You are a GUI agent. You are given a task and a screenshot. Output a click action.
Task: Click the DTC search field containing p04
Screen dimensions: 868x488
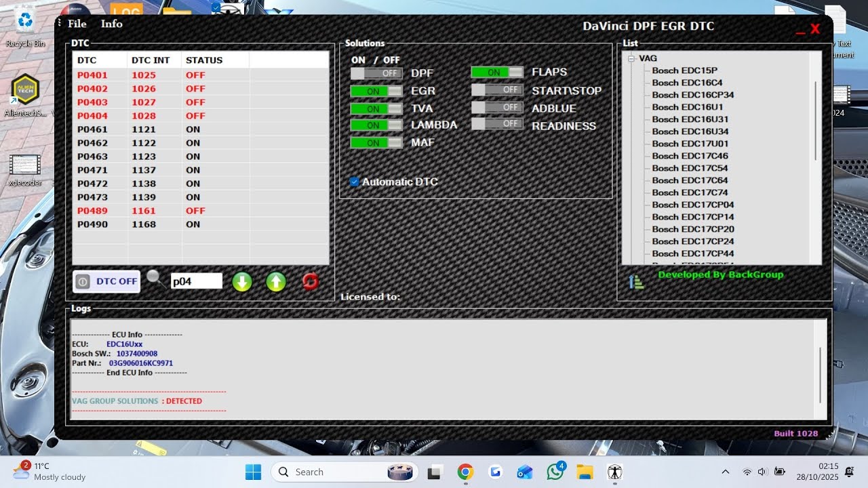(x=197, y=281)
